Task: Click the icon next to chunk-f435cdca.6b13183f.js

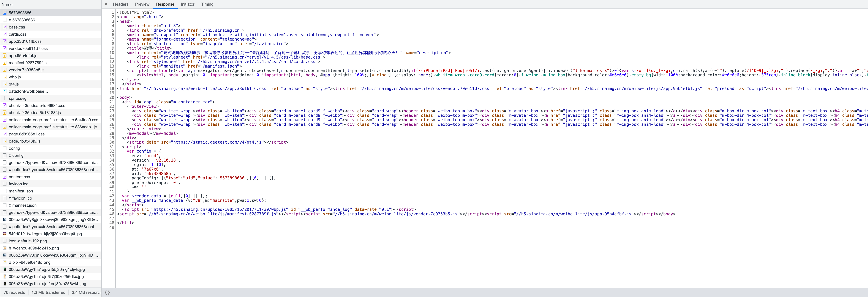Action: [5, 113]
